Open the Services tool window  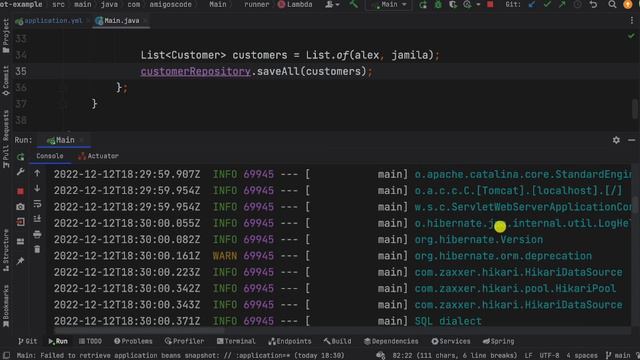click(451, 341)
